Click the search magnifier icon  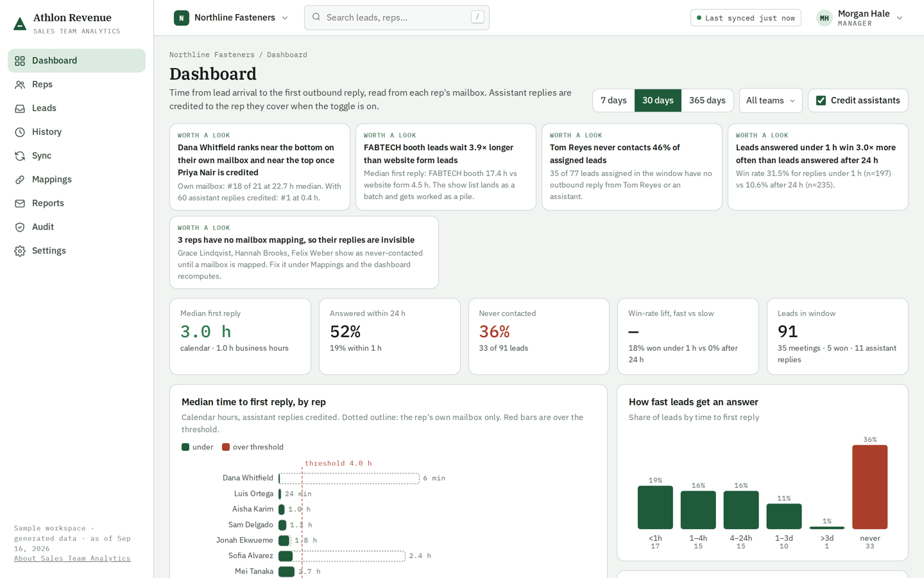click(x=316, y=17)
